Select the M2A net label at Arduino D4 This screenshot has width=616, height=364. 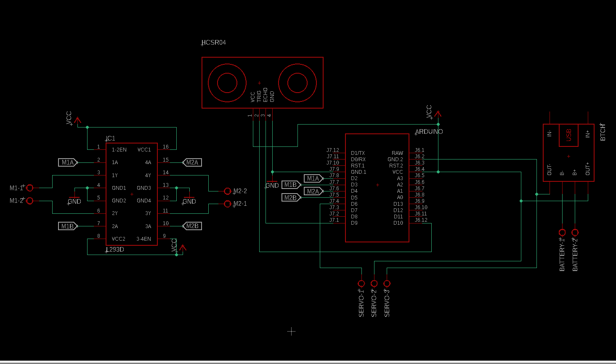pos(313,191)
